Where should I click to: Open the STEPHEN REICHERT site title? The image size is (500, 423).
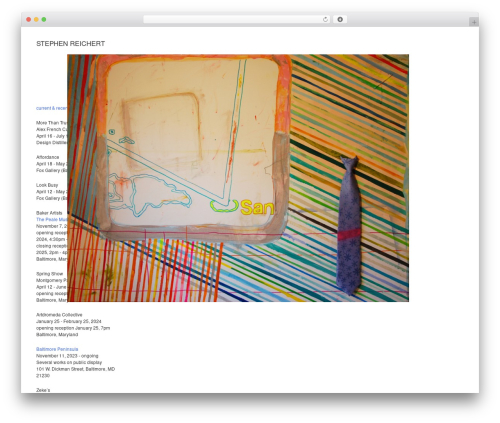[70, 44]
